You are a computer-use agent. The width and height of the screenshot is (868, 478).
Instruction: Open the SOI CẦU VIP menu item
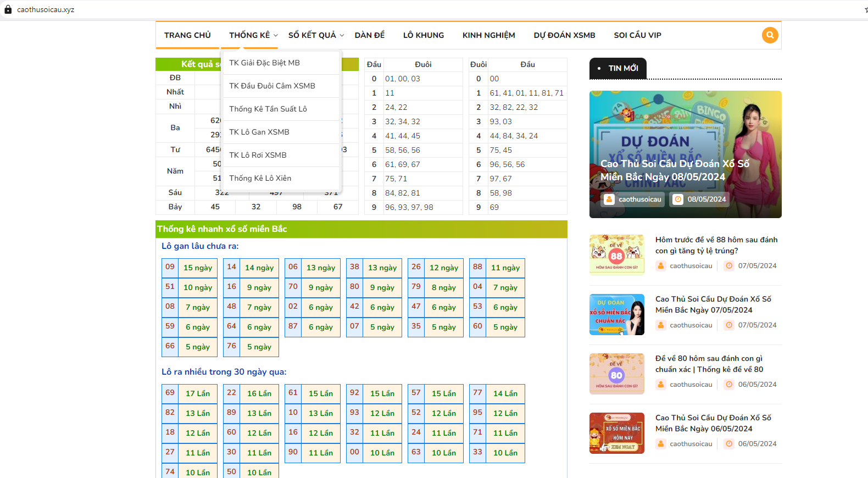[638, 35]
